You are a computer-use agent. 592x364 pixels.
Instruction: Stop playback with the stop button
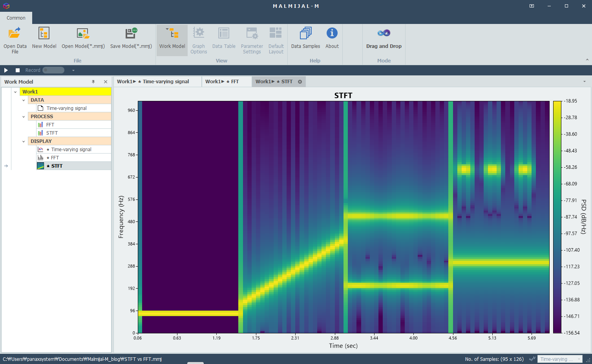18,70
